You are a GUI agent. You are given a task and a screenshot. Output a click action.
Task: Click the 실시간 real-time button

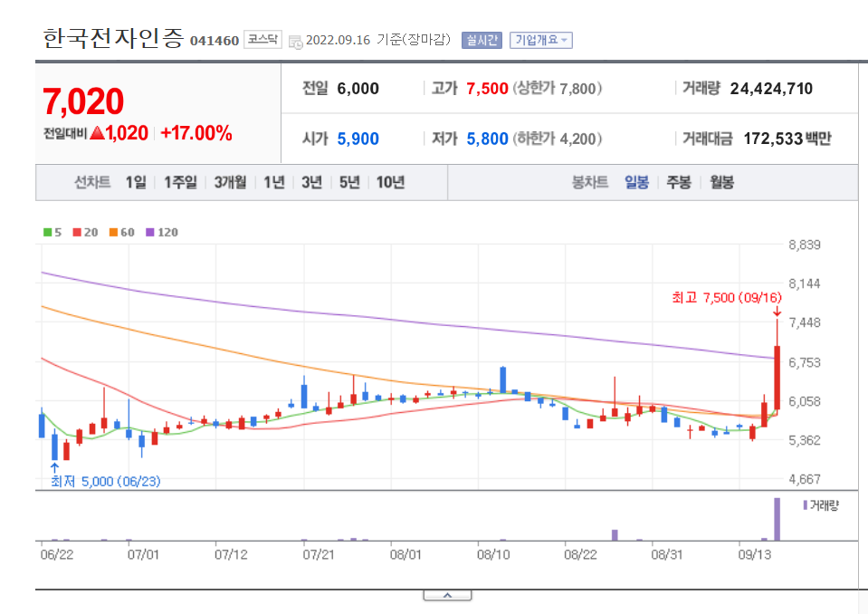482,41
